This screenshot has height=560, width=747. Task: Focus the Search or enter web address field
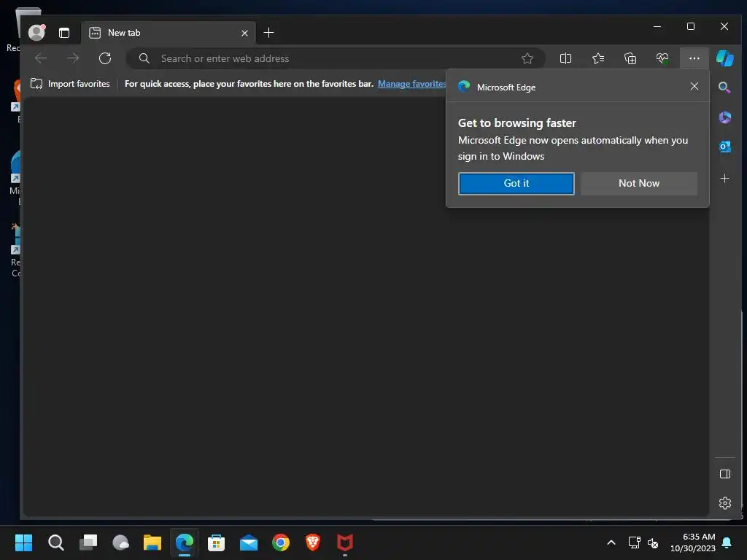coord(336,58)
